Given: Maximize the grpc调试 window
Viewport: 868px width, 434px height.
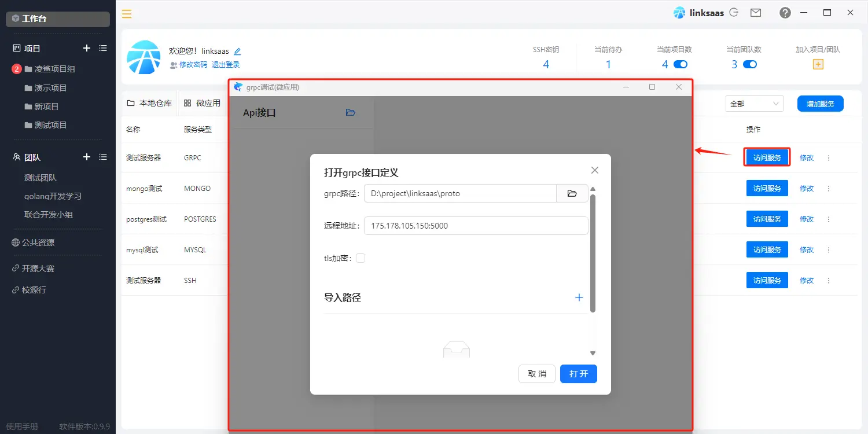Looking at the screenshot, I should pos(652,87).
